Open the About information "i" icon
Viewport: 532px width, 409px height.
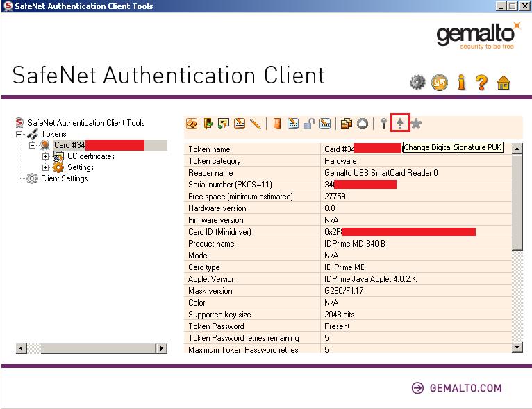click(x=461, y=83)
